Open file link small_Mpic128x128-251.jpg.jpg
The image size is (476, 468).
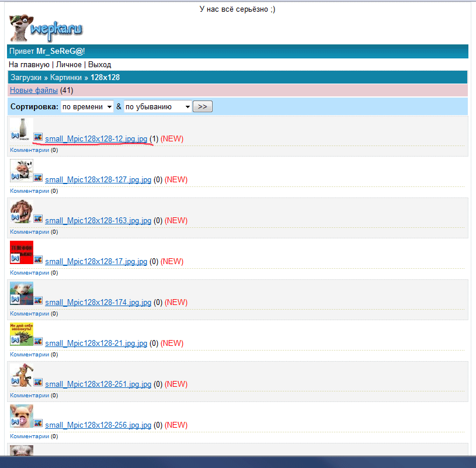[x=98, y=384]
